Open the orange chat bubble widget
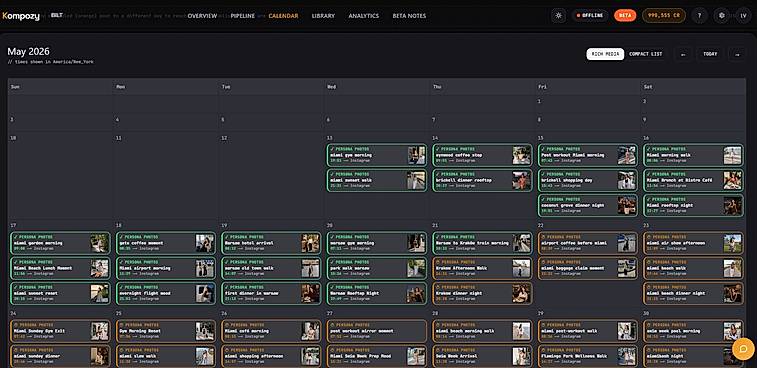 point(743,349)
